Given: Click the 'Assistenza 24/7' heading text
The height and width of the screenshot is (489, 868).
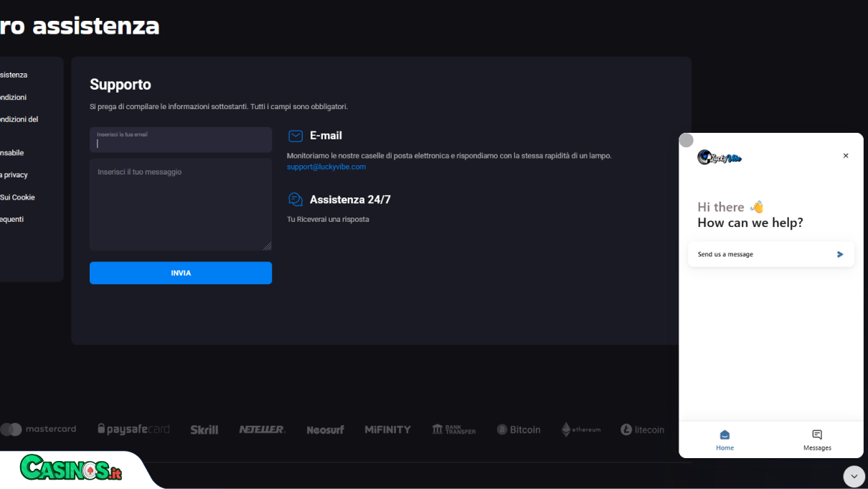Looking at the screenshot, I should coord(350,200).
